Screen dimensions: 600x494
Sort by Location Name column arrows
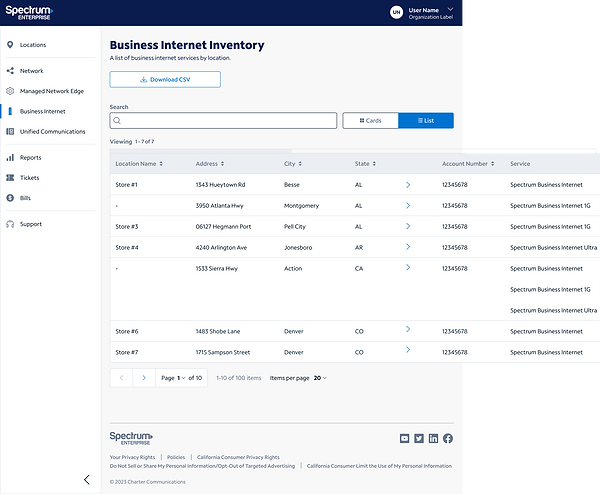161,164
